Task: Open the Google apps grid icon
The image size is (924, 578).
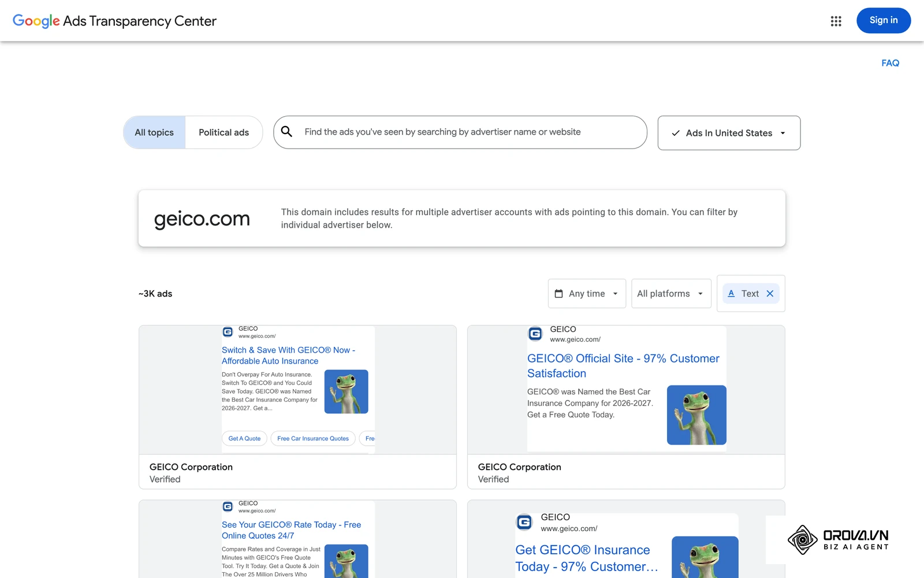Action: coord(836,21)
